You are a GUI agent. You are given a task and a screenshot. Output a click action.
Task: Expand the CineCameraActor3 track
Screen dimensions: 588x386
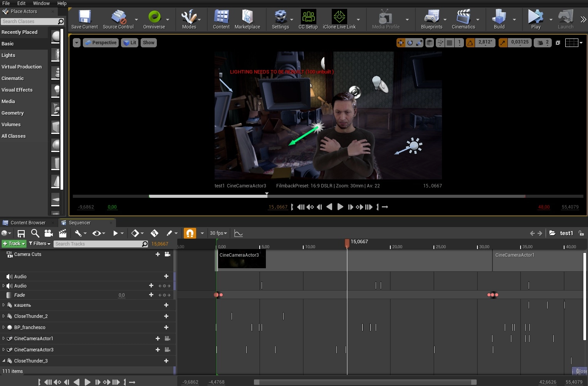(3, 349)
